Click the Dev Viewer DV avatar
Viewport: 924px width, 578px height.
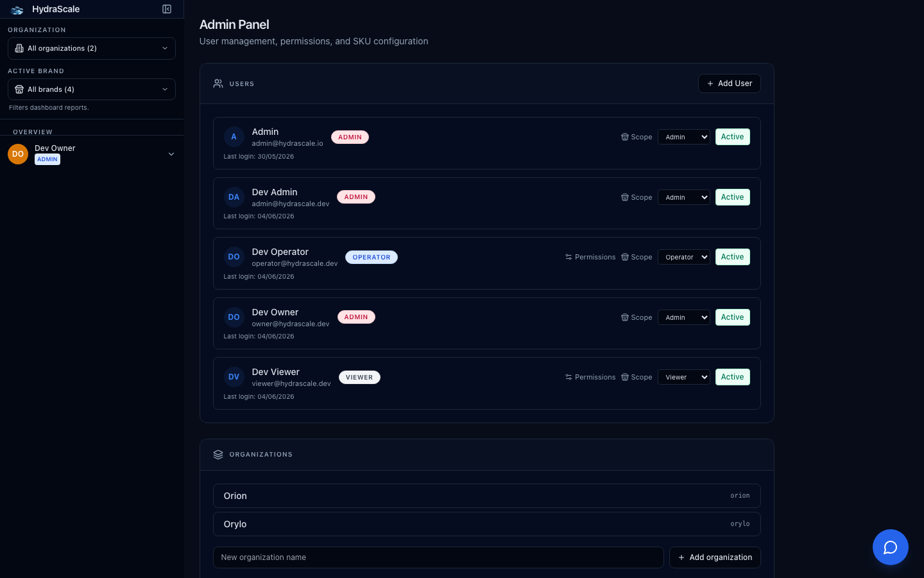pos(234,377)
